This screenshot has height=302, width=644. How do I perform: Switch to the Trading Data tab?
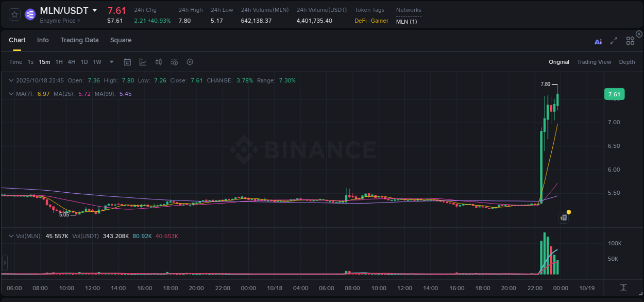tap(79, 40)
